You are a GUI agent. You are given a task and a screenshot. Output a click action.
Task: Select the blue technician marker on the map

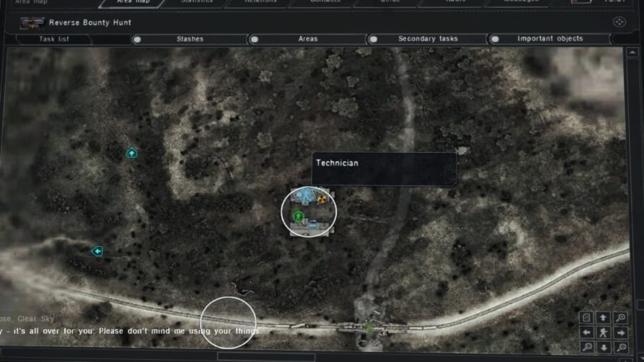click(x=306, y=196)
